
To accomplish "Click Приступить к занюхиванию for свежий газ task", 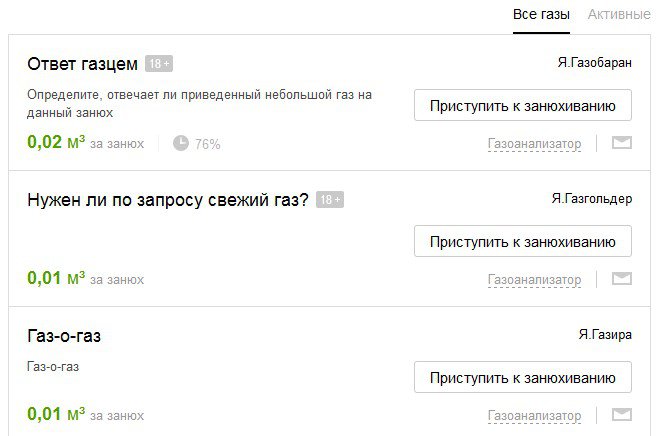I will tap(523, 241).
